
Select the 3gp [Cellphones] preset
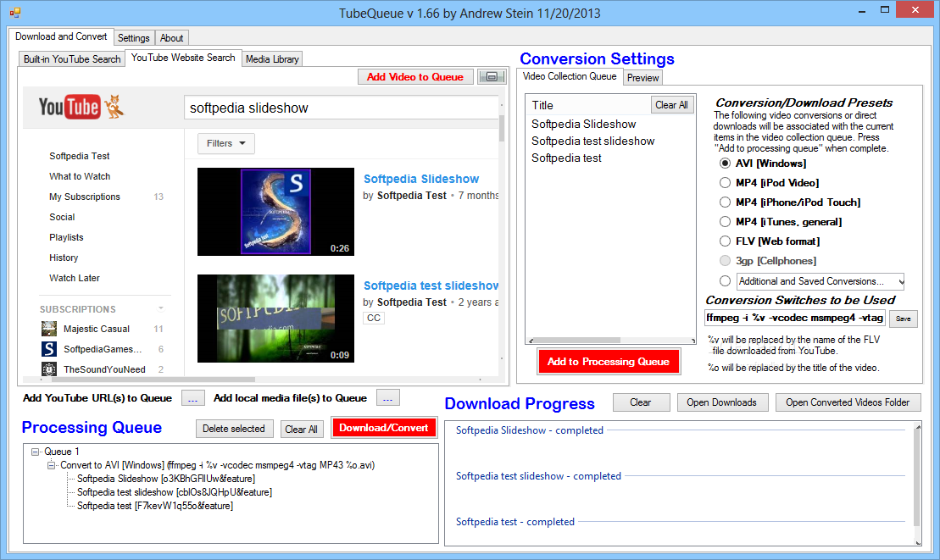point(725,261)
